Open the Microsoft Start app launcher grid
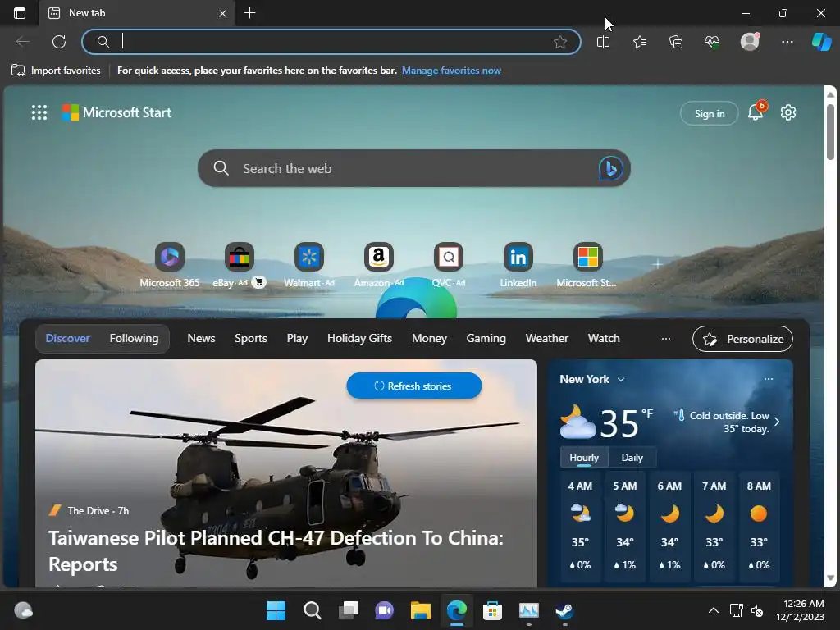Viewport: 840px width, 630px height. (39, 112)
